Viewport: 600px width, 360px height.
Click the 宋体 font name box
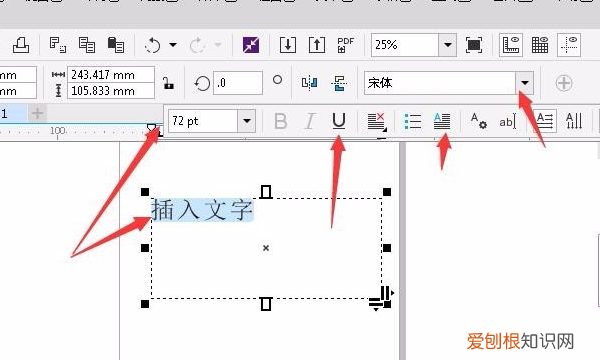[x=440, y=83]
